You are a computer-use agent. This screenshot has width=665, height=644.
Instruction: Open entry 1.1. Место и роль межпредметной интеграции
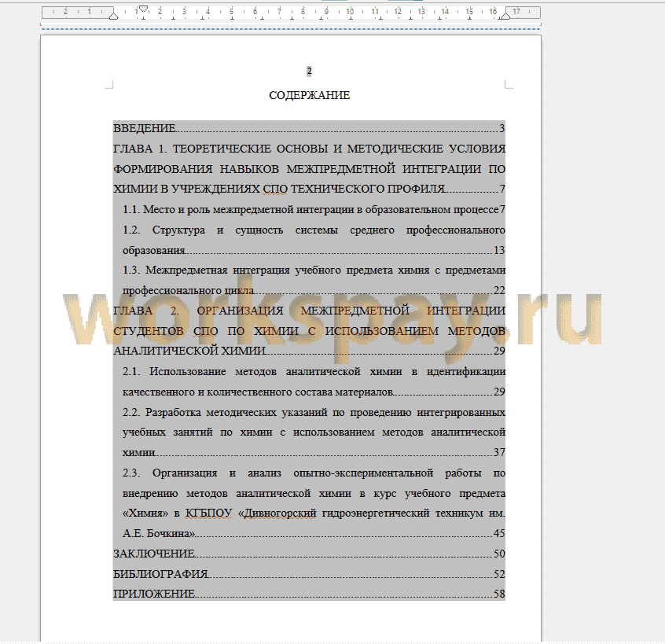click(314, 209)
